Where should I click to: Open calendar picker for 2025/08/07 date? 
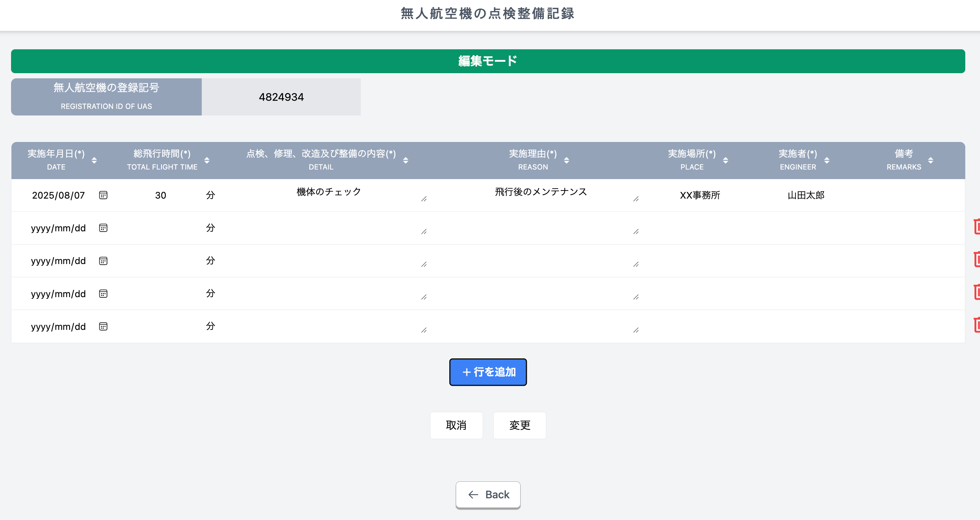103,195
